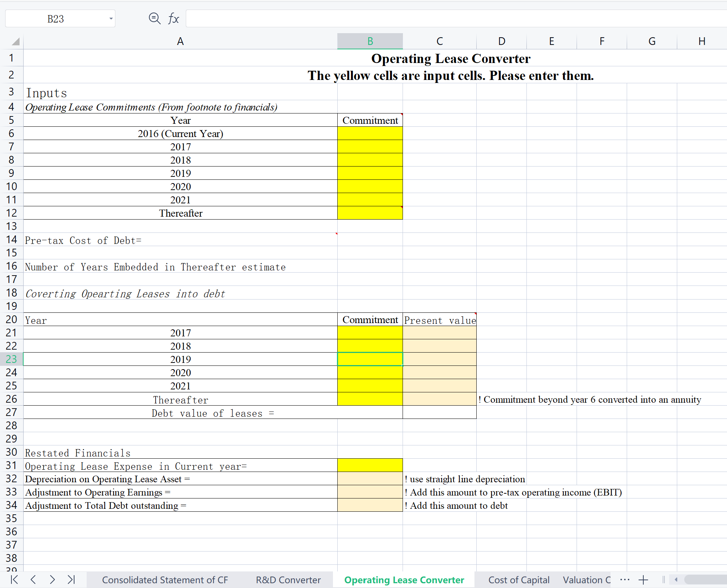Viewport: 727px width, 588px height.
Task: Switch to R&D Converter sheet tab
Action: pyautogui.click(x=288, y=580)
